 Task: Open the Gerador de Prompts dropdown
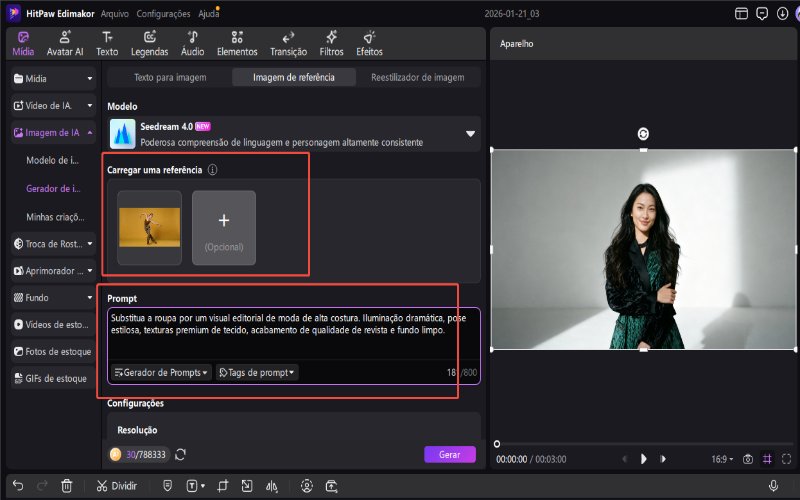pyautogui.click(x=161, y=372)
